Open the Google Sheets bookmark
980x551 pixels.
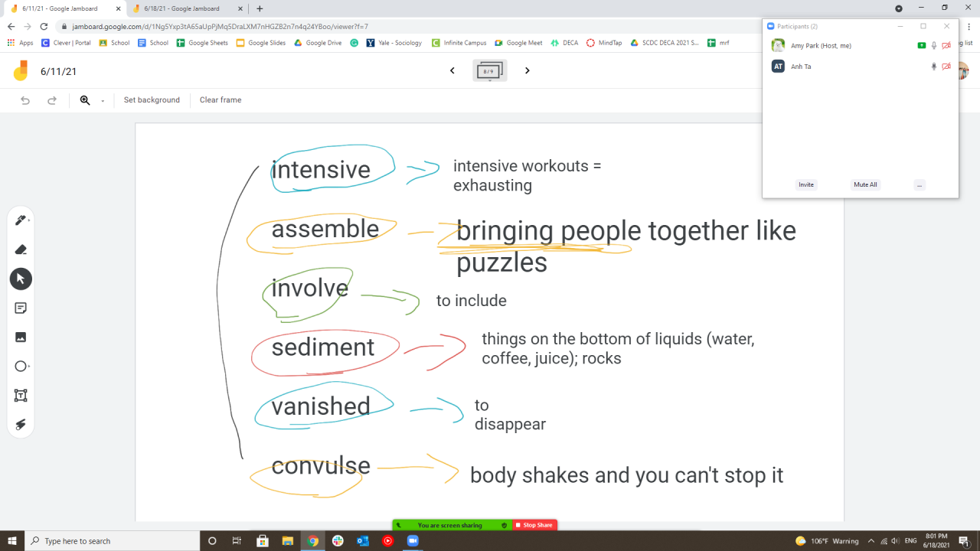[202, 43]
